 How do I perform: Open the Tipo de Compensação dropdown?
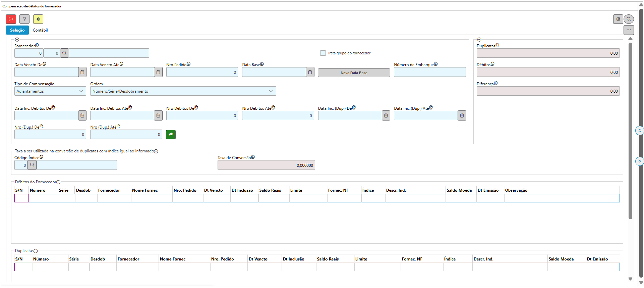pos(50,91)
